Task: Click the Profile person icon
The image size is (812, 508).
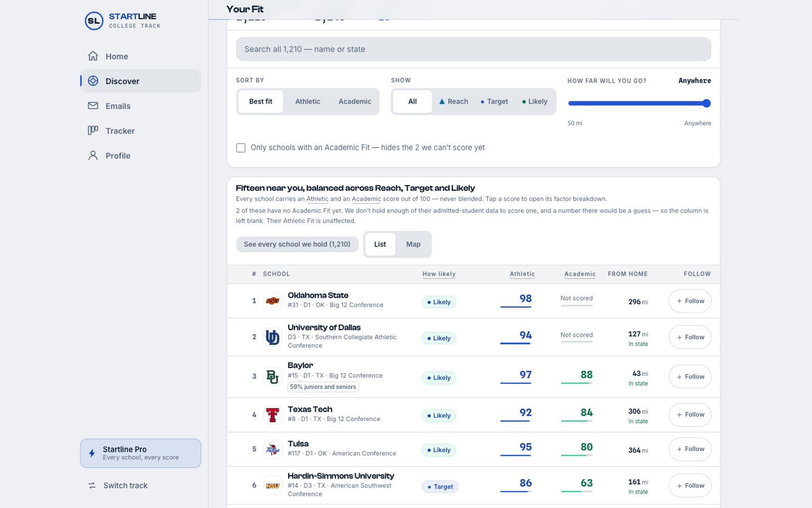Action: 93,156
